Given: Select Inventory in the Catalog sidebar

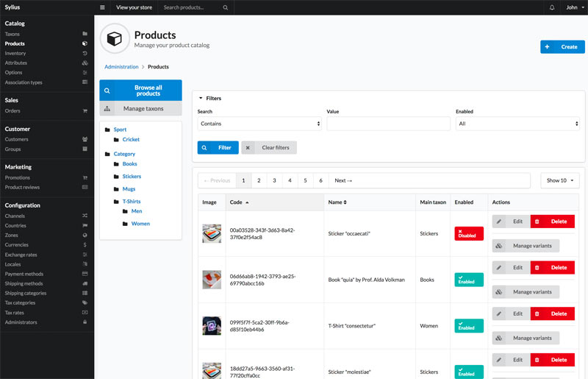Looking at the screenshot, I should coord(15,53).
